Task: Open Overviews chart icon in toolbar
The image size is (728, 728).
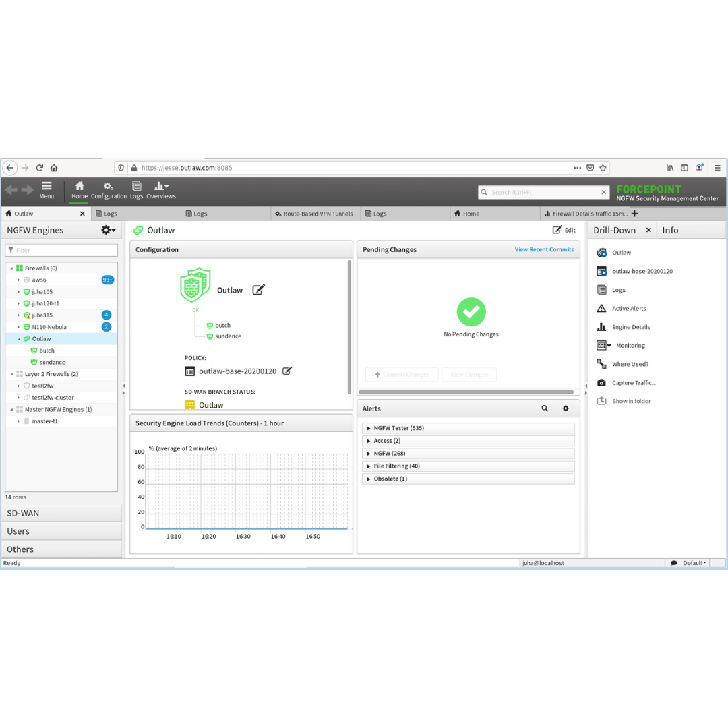Action: click(161, 187)
